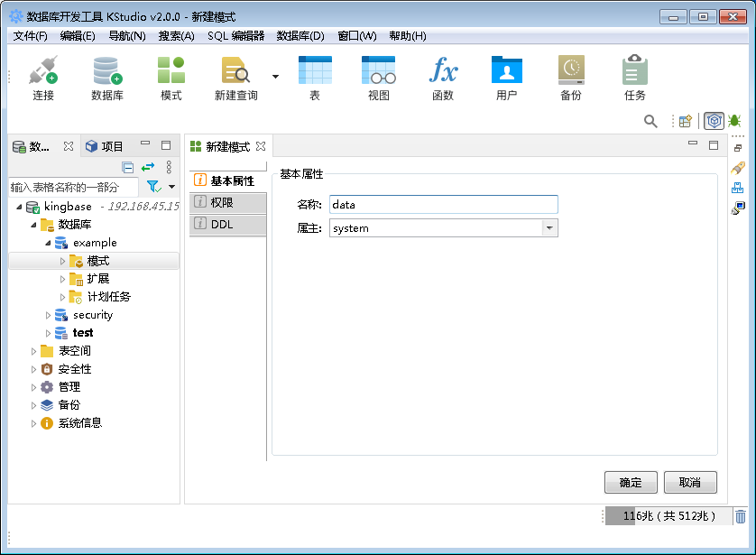Open the 函数 (Functions) toolbar icon

[x=443, y=77]
